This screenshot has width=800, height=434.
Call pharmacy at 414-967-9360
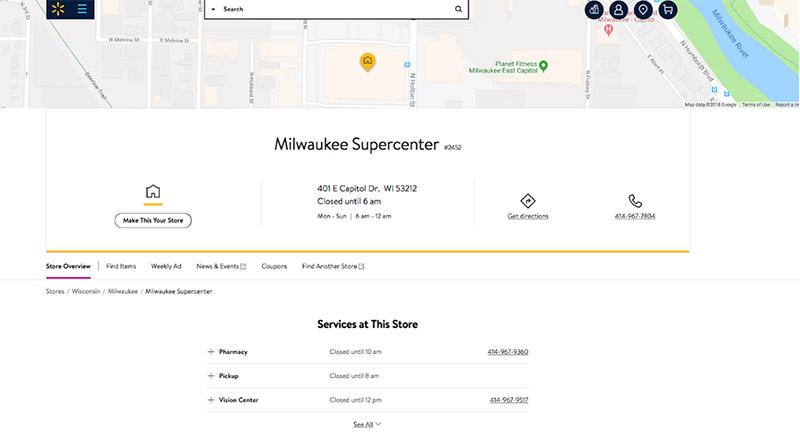(x=508, y=352)
